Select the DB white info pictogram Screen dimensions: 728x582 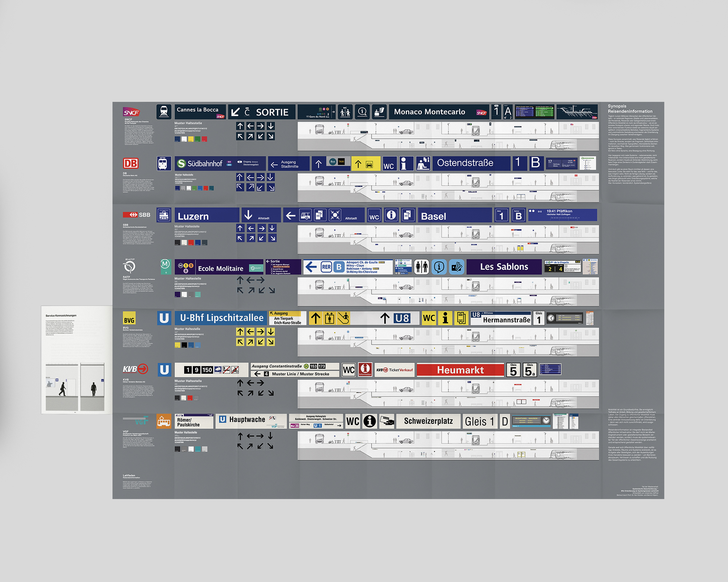click(406, 164)
